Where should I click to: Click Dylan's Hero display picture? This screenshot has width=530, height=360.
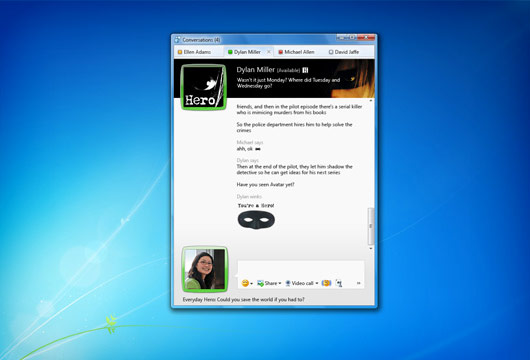[x=203, y=87]
